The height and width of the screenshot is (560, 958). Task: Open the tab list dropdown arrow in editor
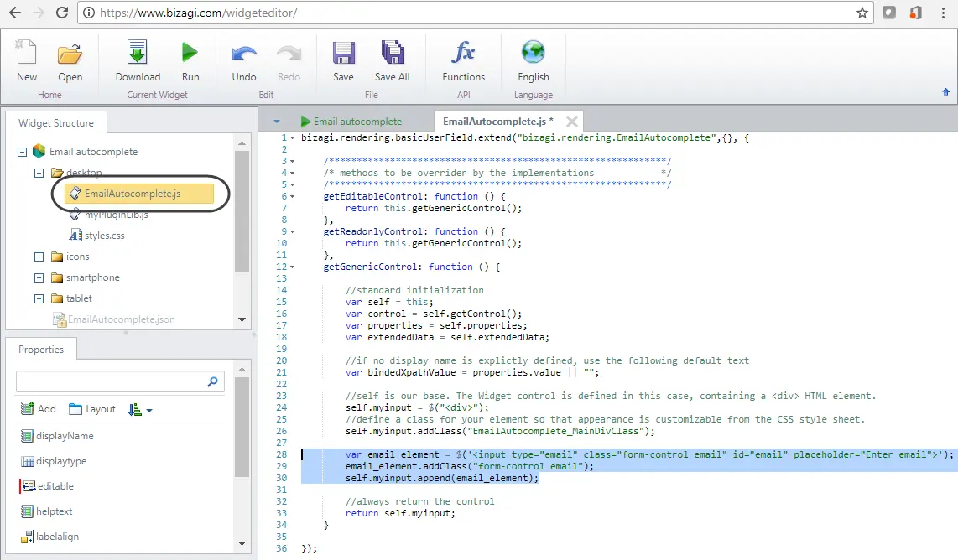click(277, 122)
